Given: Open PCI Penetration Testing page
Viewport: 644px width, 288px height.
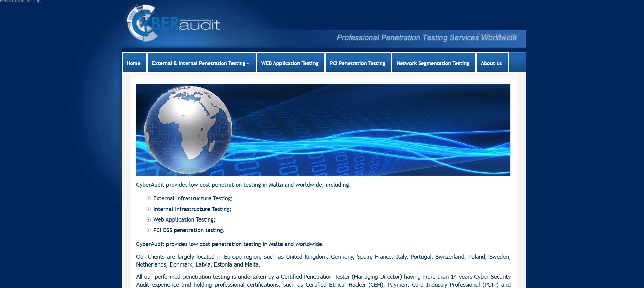Looking at the screenshot, I should pos(358,63).
